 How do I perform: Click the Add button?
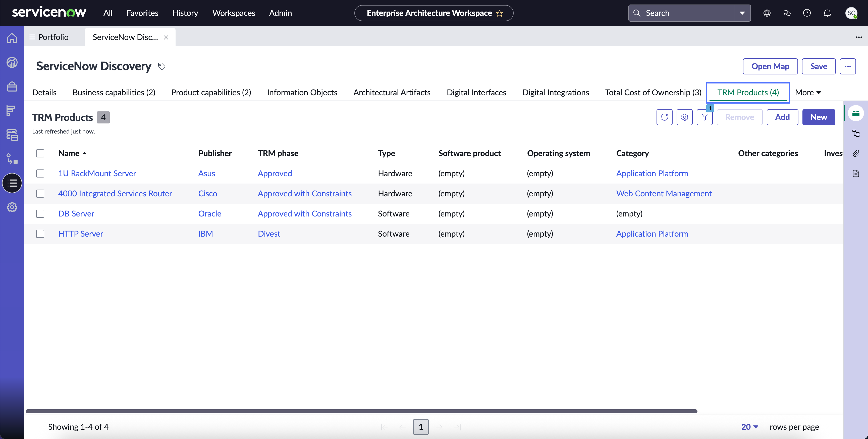click(782, 117)
